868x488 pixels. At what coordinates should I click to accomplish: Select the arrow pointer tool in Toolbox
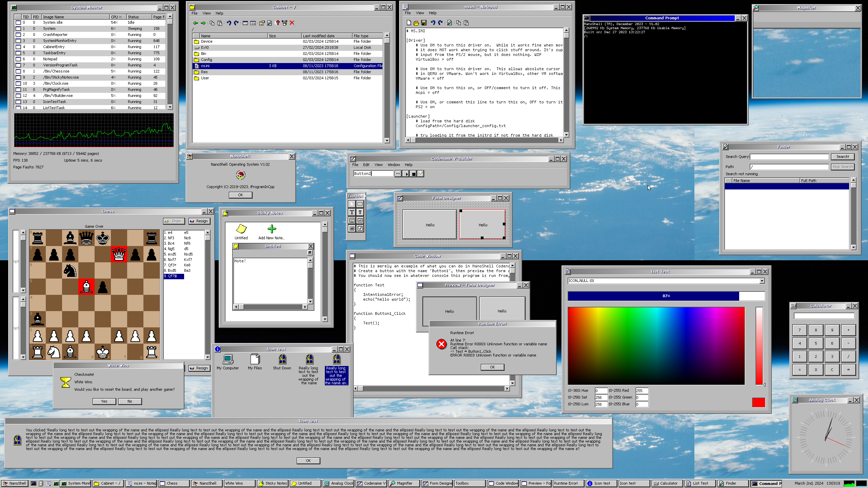[x=352, y=204]
